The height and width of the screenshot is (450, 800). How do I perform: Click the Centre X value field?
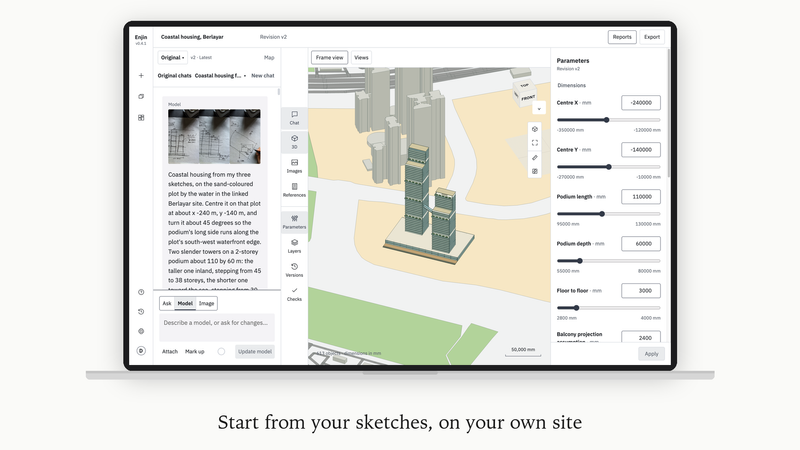pyautogui.click(x=641, y=103)
